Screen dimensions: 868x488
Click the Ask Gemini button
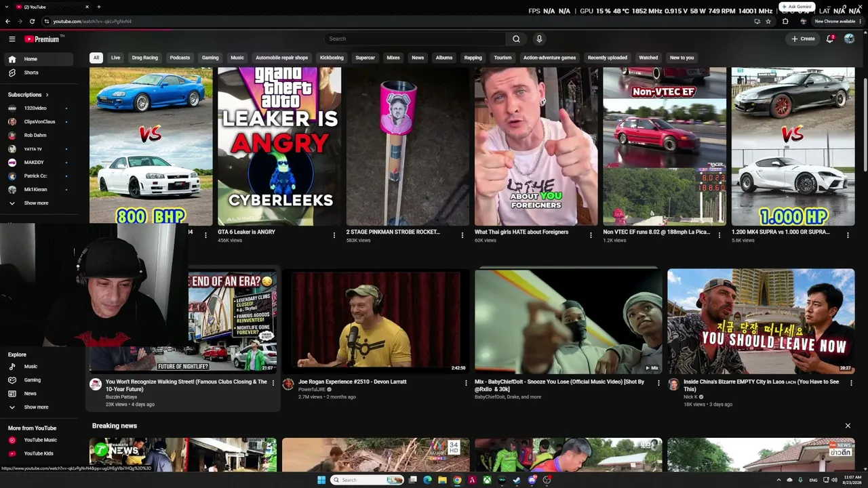[797, 7]
